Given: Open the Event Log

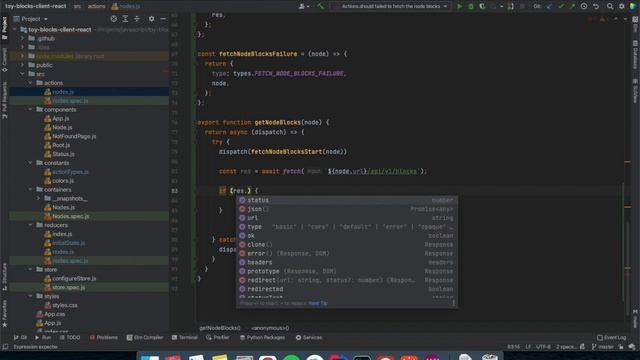Looking at the screenshot, I should pos(611,338).
